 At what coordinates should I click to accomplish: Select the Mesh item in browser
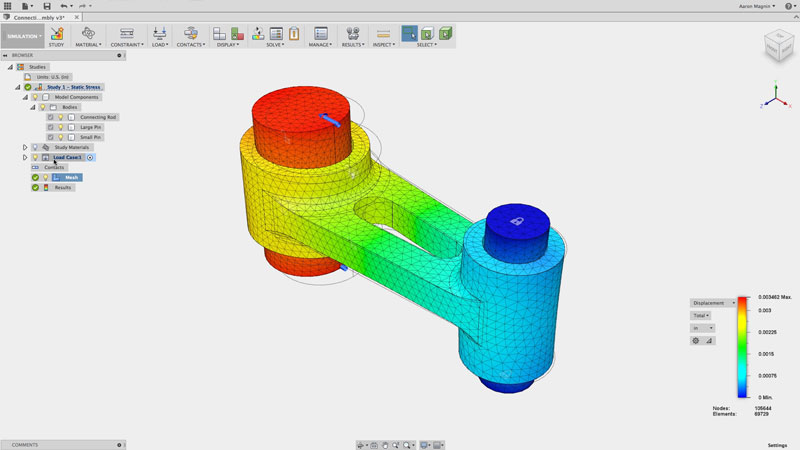tap(71, 178)
